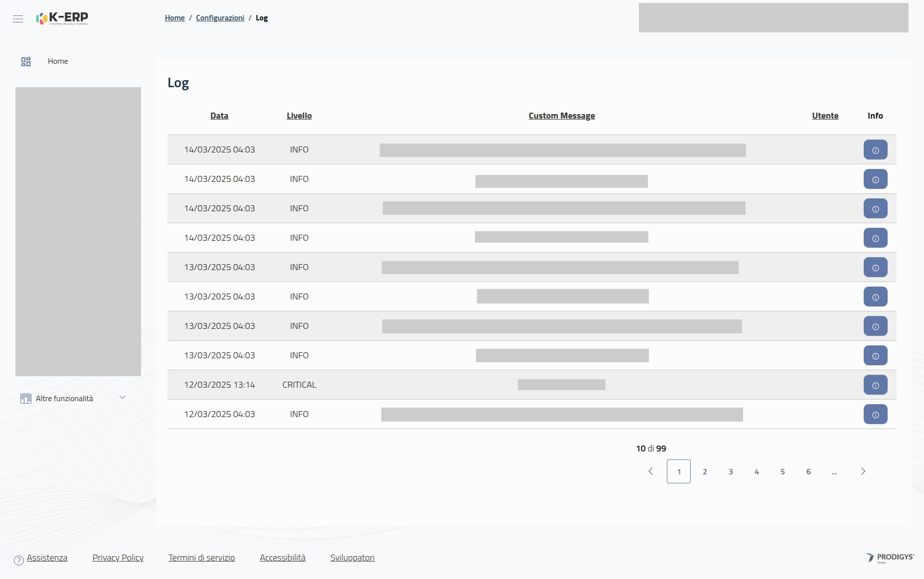Screen dimensions: 924x579
Task: Open the Termini di servizio link
Action: coord(201,558)
